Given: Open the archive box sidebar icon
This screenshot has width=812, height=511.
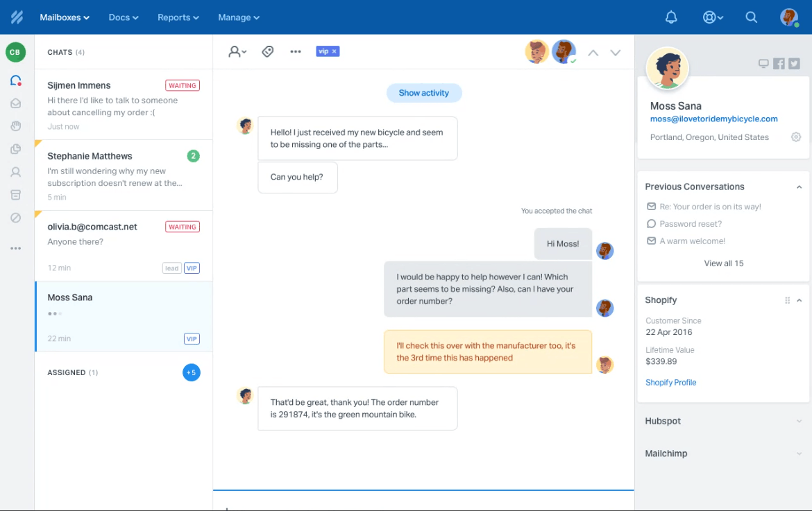Looking at the screenshot, I should tap(15, 195).
